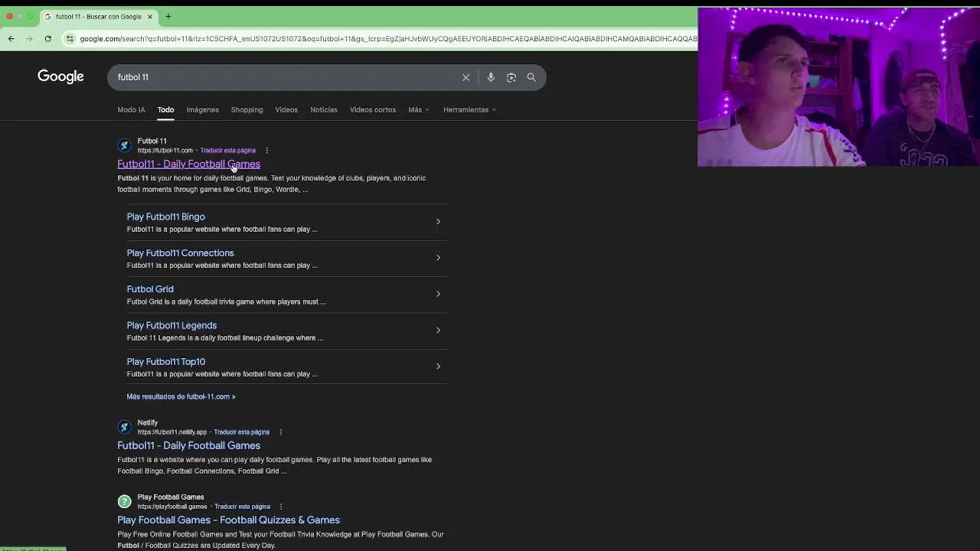Open the Play Futbol11 Bingo sitelink
This screenshot has height=551, width=980.
coord(165,217)
